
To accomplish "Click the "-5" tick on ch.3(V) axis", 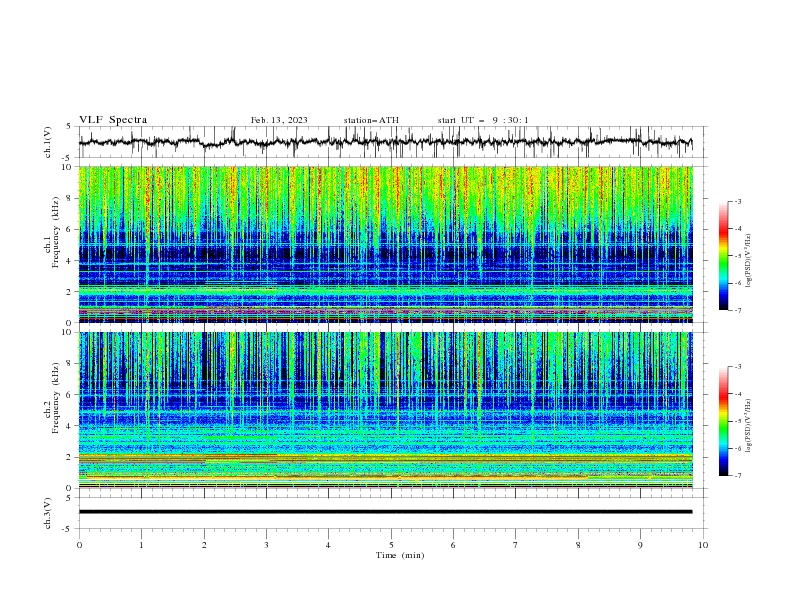I will coord(67,529).
